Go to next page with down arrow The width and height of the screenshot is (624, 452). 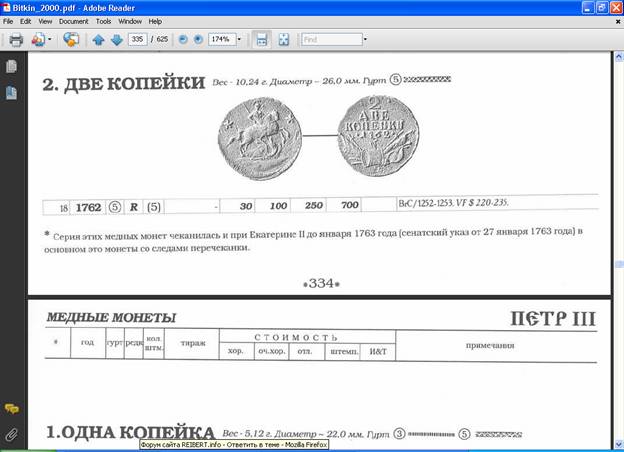tap(117, 39)
